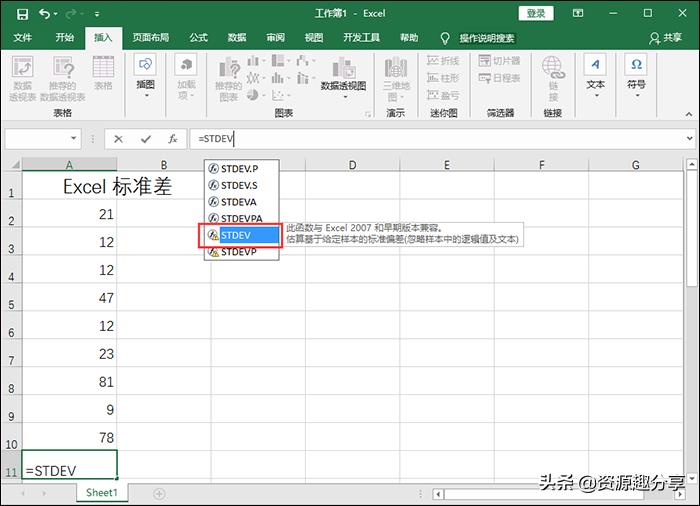Viewport: 700px width, 506px height.
Task: Choose STDEVPA in the function suggestions
Action: pos(241,218)
